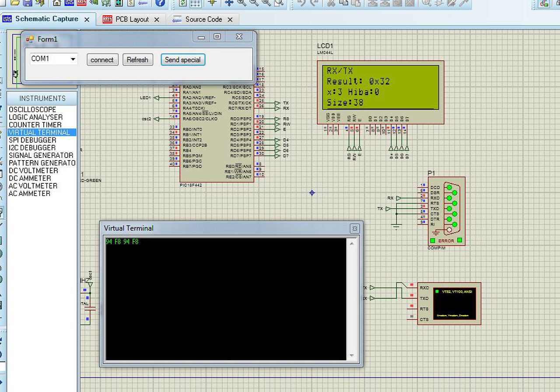Image resolution: width=560 pixels, height=392 pixels.
Task: Select OSCILLOSCOPE from instruments list
Action: pyautogui.click(x=32, y=109)
